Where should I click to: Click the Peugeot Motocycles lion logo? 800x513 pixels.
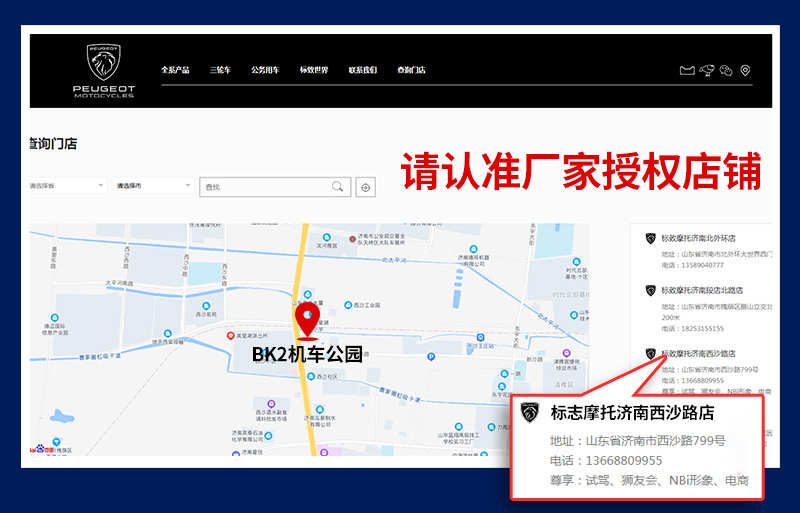tap(104, 70)
